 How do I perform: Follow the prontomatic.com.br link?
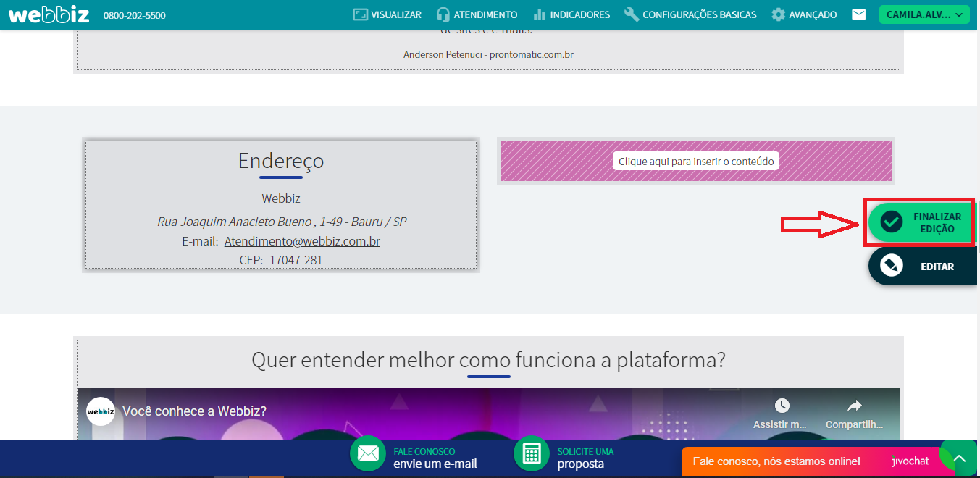click(531, 54)
